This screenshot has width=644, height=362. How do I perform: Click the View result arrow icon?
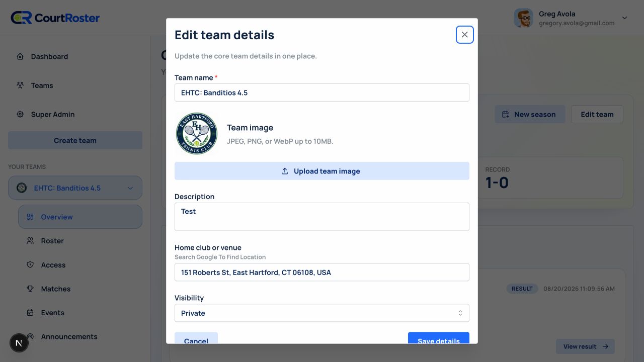(x=605, y=346)
